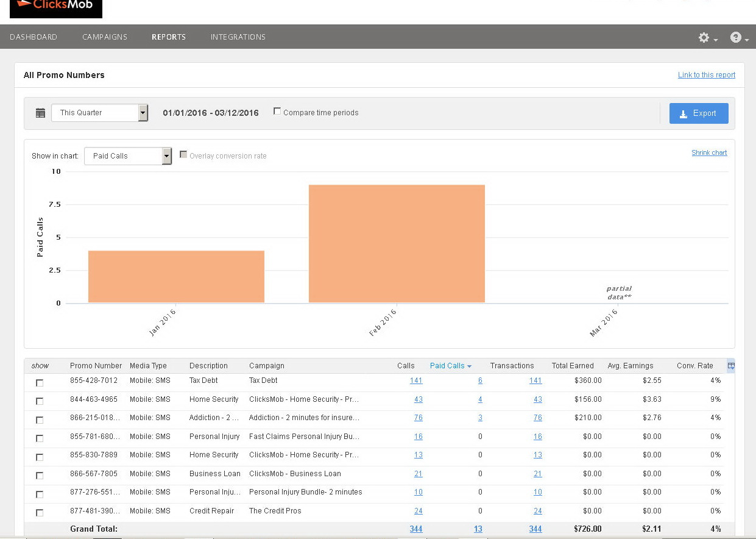Screen dimensions: 756x539
Task: Click the Feb 2016 orange chart bar
Action: tap(397, 244)
